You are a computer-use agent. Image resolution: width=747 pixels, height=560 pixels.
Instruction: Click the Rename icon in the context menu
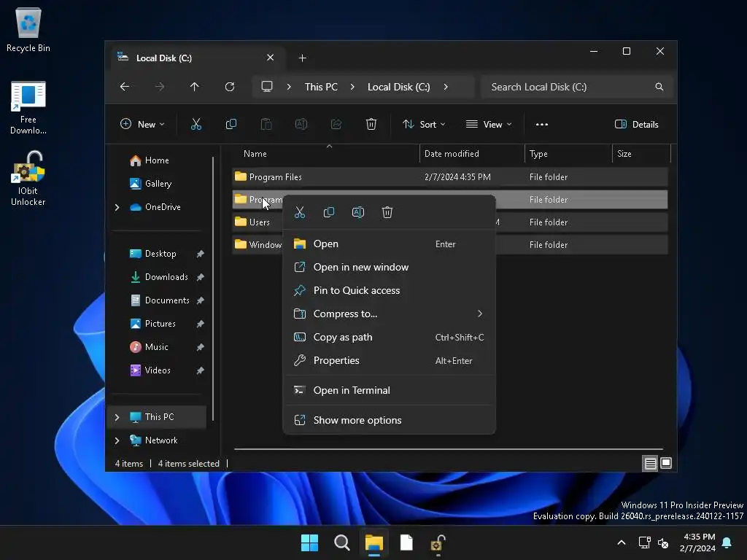[357, 212]
